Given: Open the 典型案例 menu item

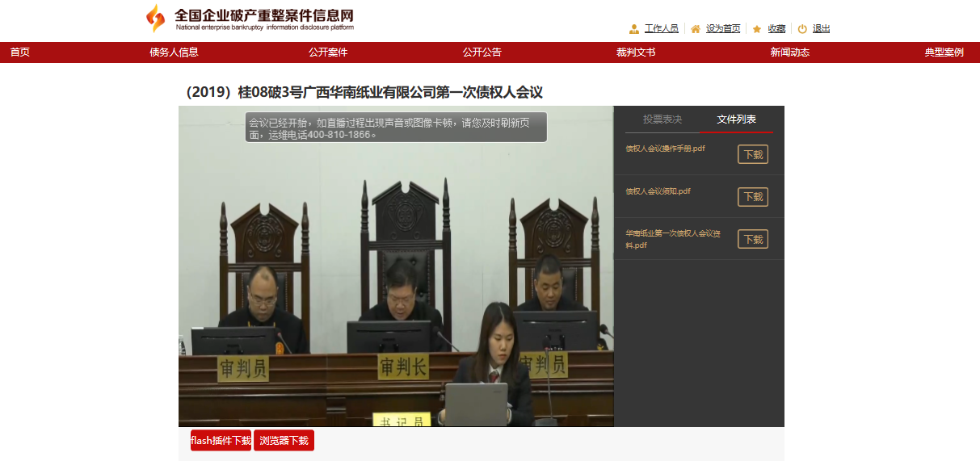Looking at the screenshot, I should point(944,52).
